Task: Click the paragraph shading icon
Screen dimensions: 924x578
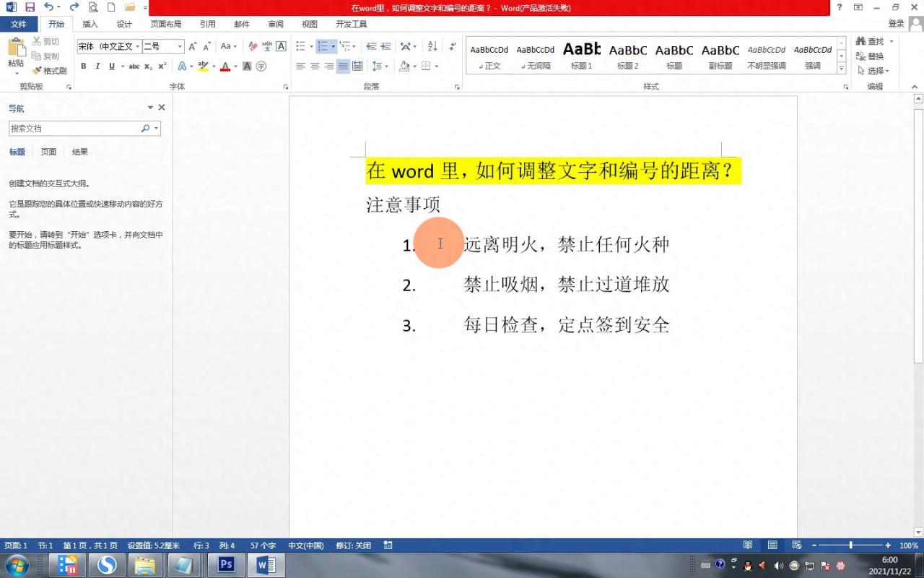Action: tap(404, 66)
